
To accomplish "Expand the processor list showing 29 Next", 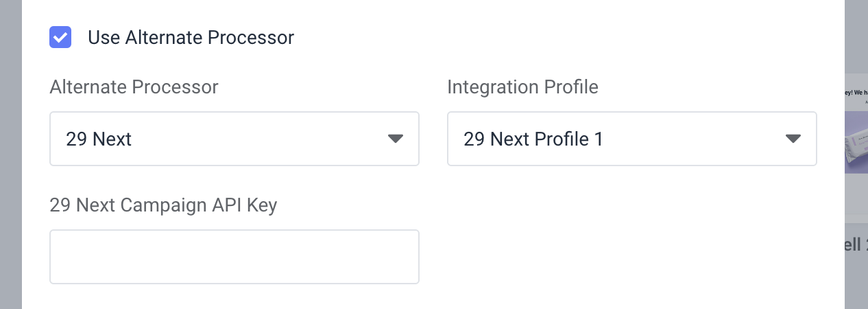I will click(x=234, y=139).
